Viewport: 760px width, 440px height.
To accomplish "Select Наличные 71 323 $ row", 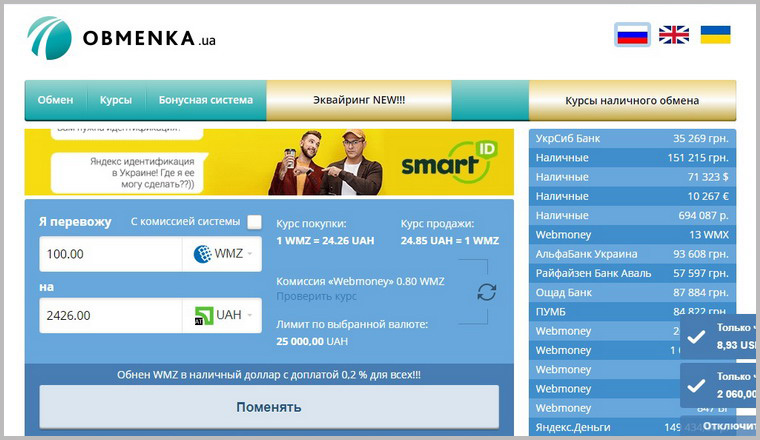I will [x=632, y=177].
